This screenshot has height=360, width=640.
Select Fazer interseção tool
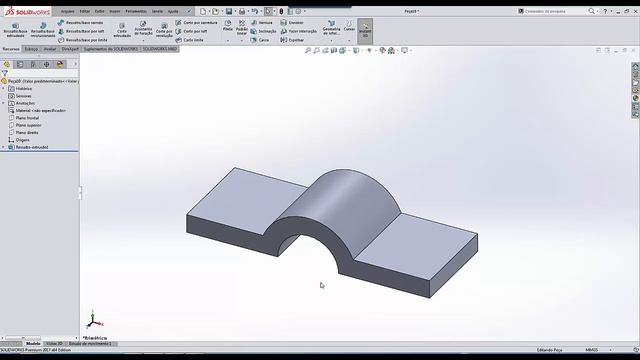299,31
